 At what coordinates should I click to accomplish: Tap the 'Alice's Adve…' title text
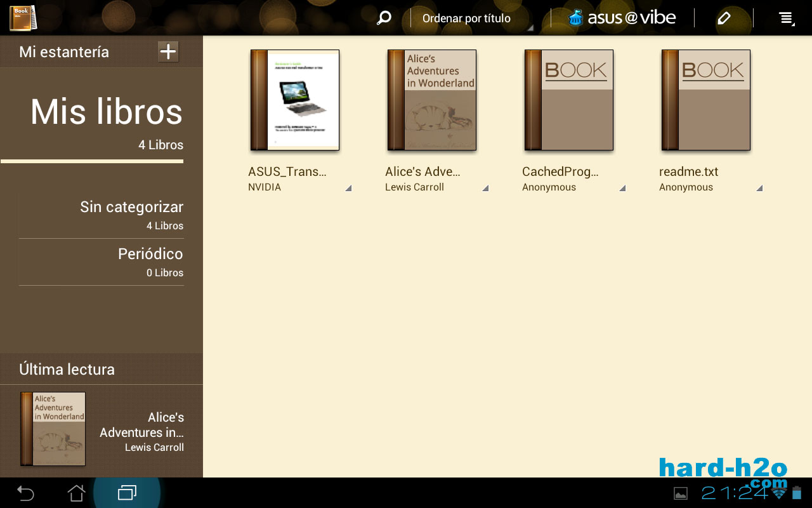click(422, 171)
